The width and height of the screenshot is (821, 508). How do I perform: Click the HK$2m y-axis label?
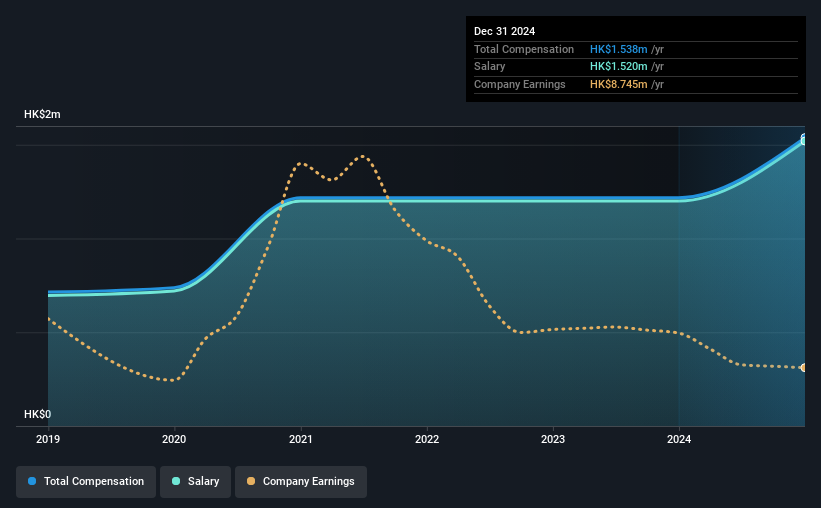click(x=42, y=114)
